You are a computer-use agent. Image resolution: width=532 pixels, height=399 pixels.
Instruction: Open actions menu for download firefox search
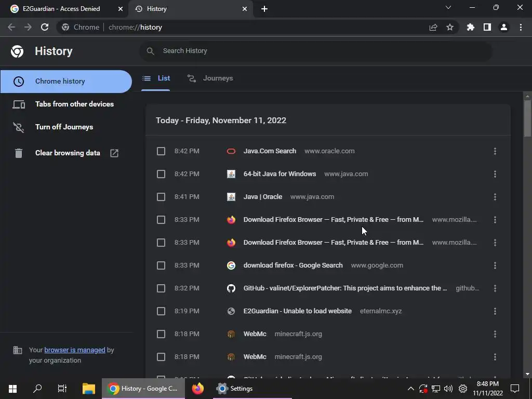495,265
